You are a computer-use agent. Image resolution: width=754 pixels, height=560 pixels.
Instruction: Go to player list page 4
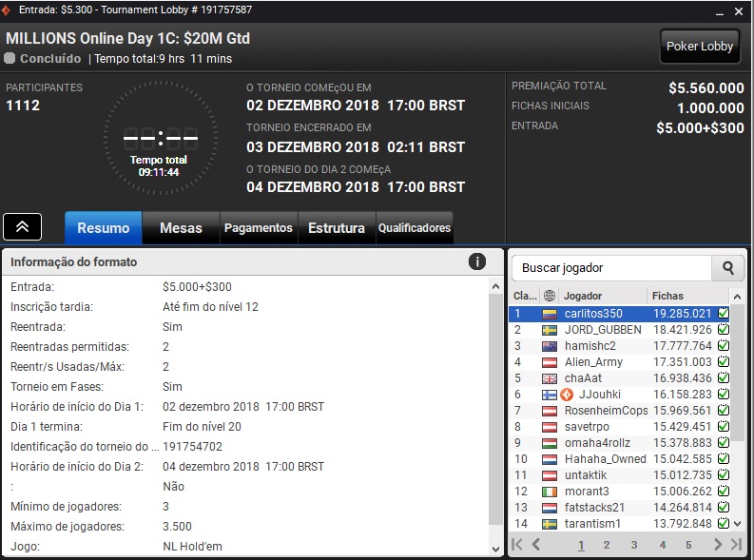[663, 545]
